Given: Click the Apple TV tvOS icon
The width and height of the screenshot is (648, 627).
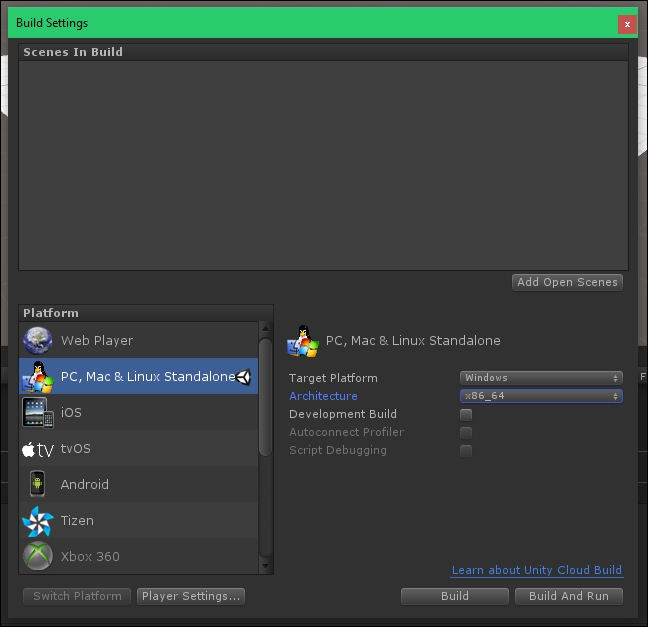Looking at the screenshot, I should tap(38, 449).
